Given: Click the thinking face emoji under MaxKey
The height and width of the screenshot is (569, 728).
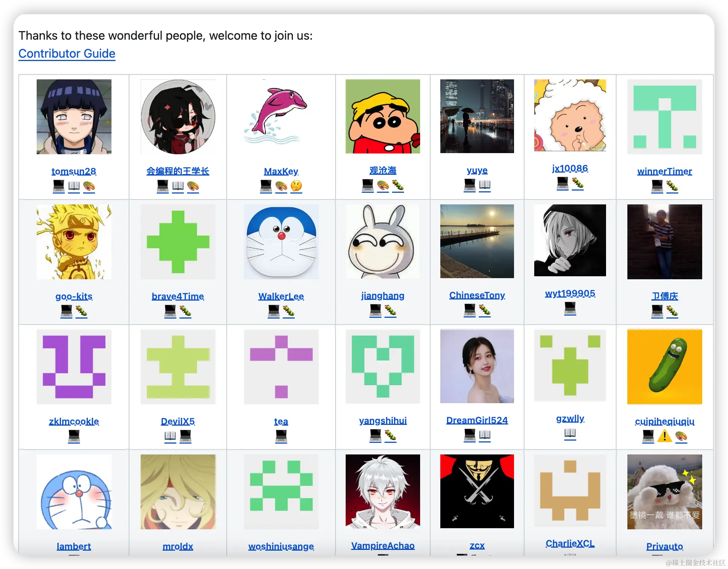Looking at the screenshot, I should pyautogui.click(x=296, y=186).
